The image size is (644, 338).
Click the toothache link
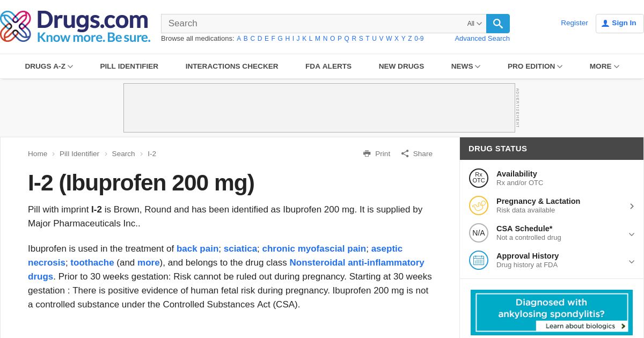[x=92, y=263]
